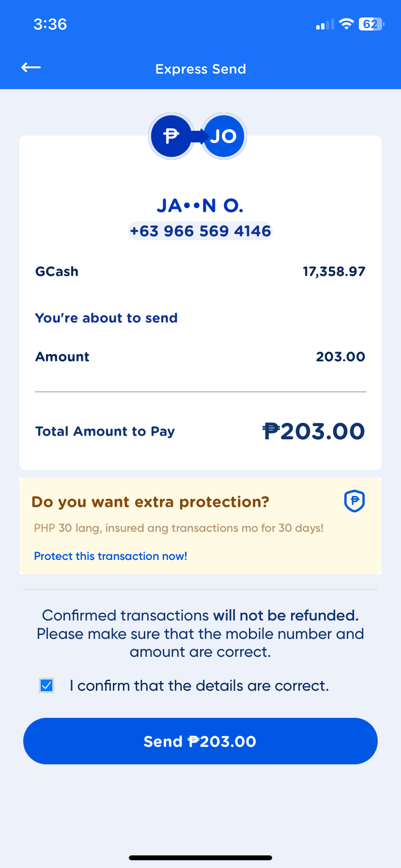Tap the cellular signal bars
The width and height of the screenshot is (401, 868).
click(325, 24)
